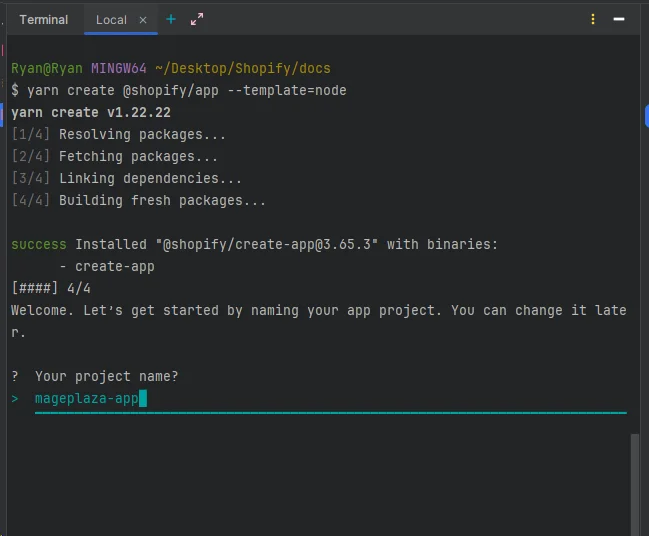This screenshot has width=649, height=536.
Task: Maximize the terminal panel with expand arrows
Action: tap(197, 19)
